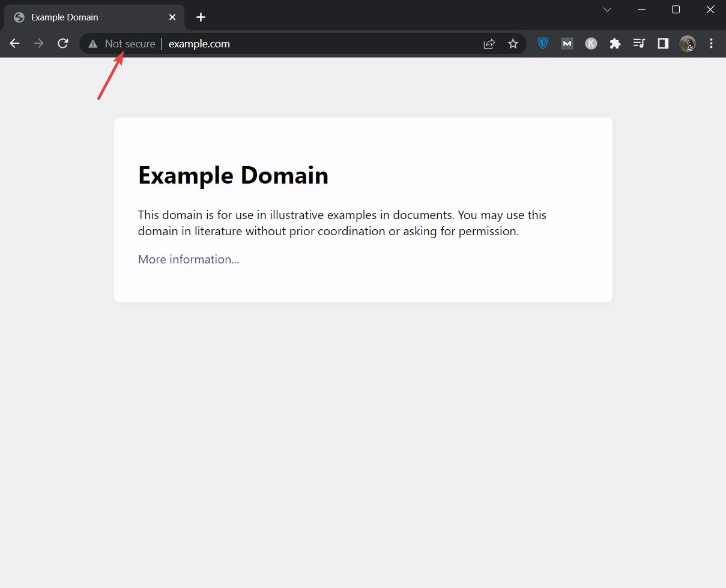Viewport: 726px width, 588px height.
Task: Click the example.com address bar
Action: click(x=199, y=43)
